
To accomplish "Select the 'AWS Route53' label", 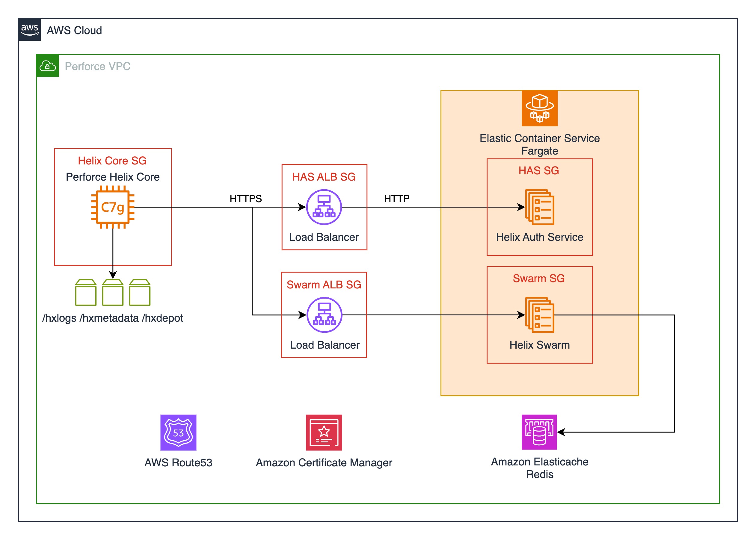I will pos(178,462).
